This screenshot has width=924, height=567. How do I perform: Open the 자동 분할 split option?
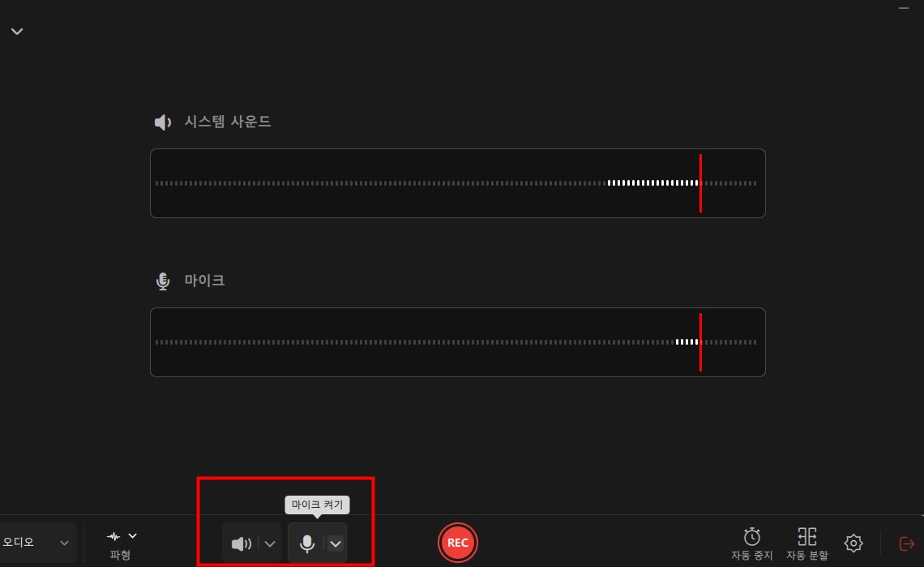(806, 543)
